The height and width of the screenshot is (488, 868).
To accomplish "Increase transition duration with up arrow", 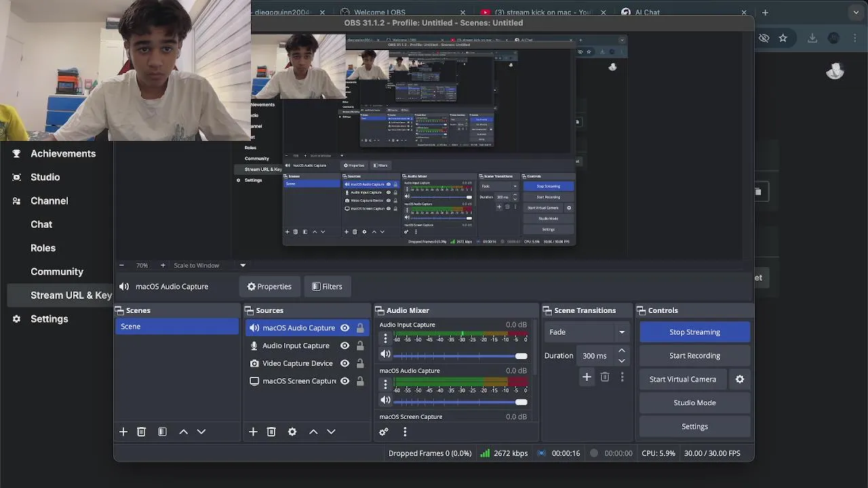I will (x=621, y=351).
